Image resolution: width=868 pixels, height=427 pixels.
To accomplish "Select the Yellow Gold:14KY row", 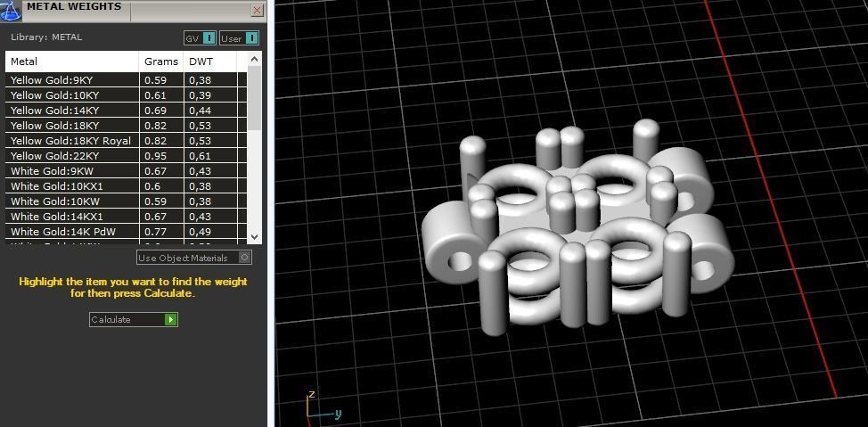I will click(127, 111).
